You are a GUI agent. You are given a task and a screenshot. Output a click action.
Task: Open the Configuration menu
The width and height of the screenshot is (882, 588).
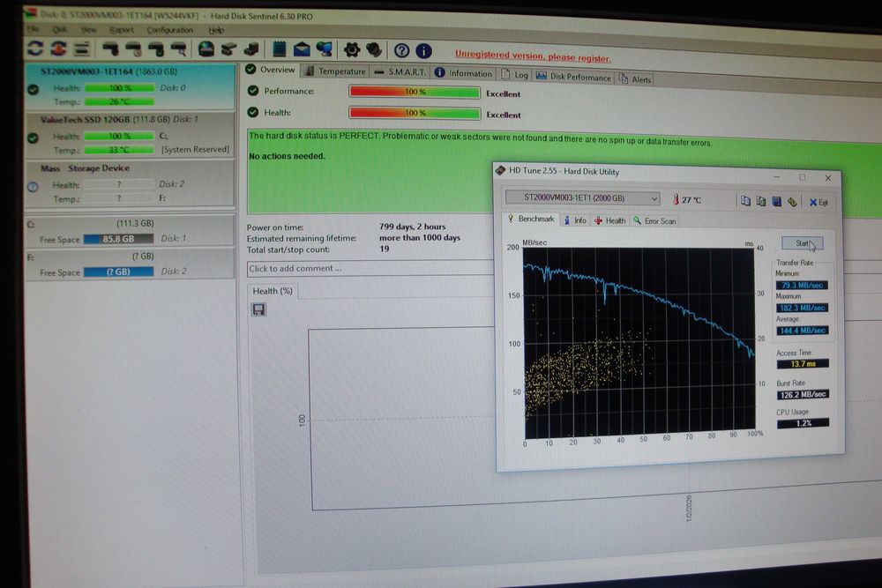(170, 30)
